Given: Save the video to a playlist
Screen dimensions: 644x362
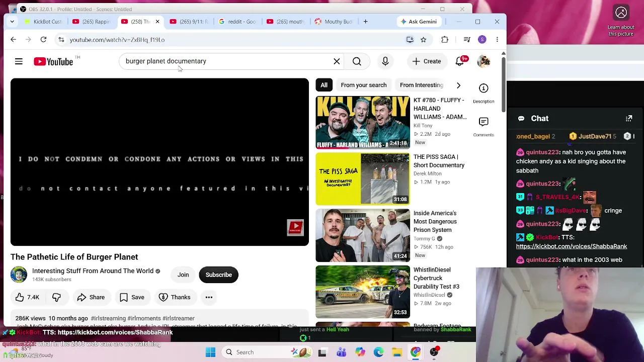Looking at the screenshot, I should pyautogui.click(x=132, y=297).
